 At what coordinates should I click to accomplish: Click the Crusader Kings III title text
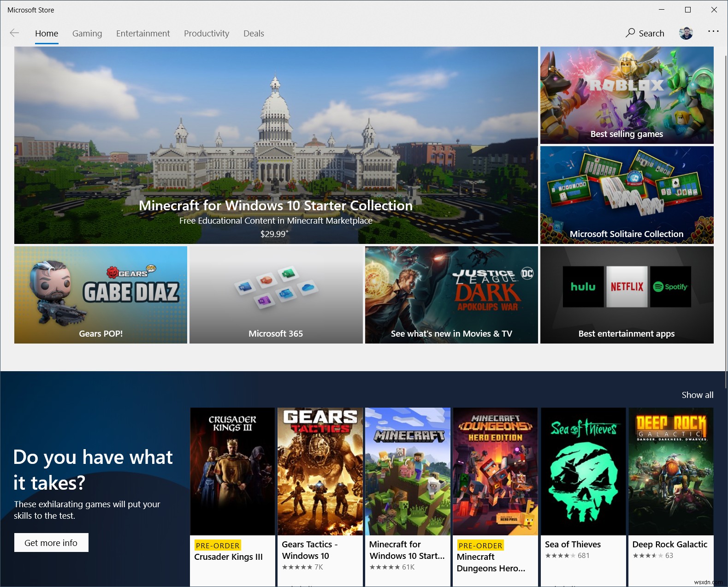pyautogui.click(x=228, y=557)
